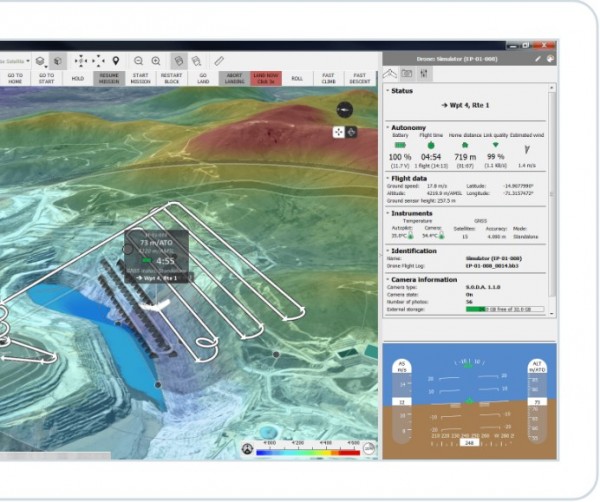Click the heading value box 248
Viewport: 600px width, 502px height.
coord(469,443)
